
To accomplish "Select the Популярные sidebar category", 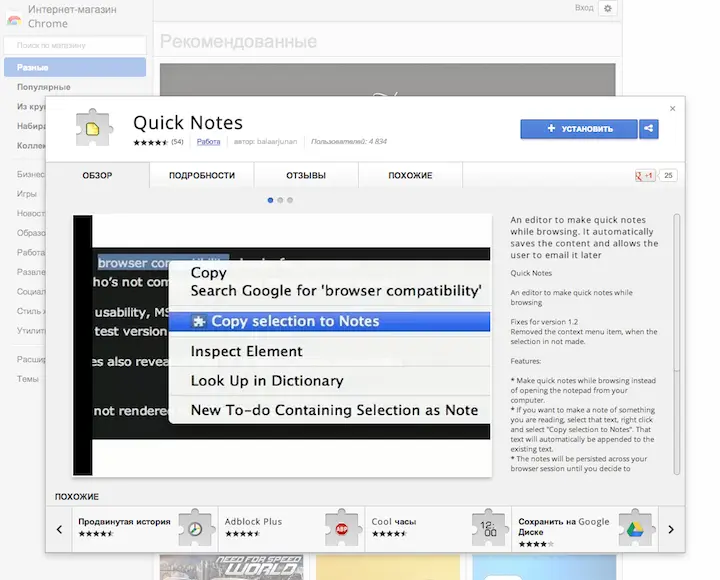I will click(44, 87).
